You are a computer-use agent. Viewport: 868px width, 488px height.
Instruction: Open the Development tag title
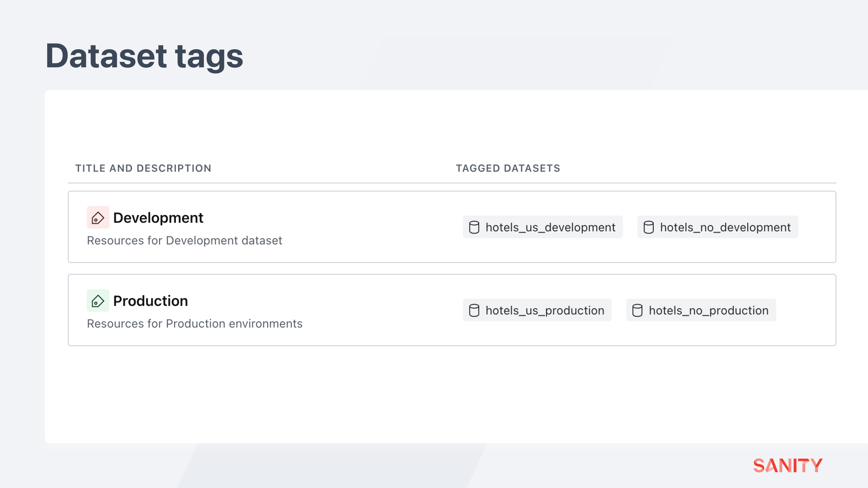(158, 218)
